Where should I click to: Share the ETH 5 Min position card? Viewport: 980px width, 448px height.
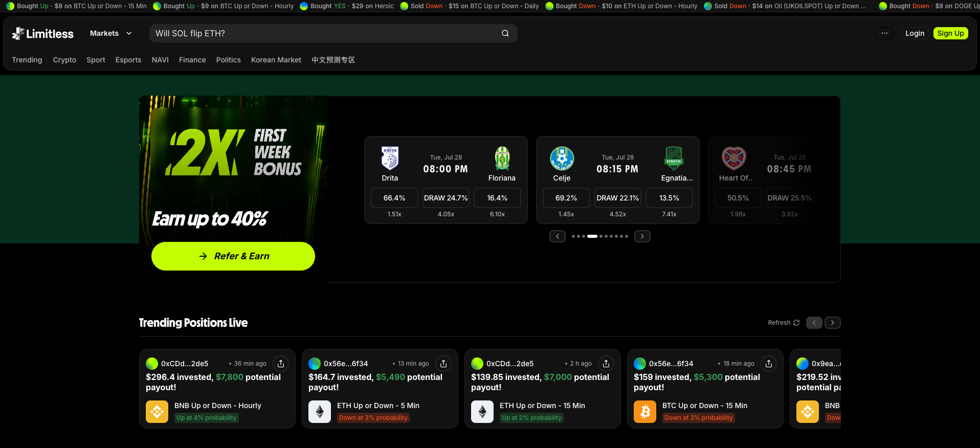(x=443, y=364)
